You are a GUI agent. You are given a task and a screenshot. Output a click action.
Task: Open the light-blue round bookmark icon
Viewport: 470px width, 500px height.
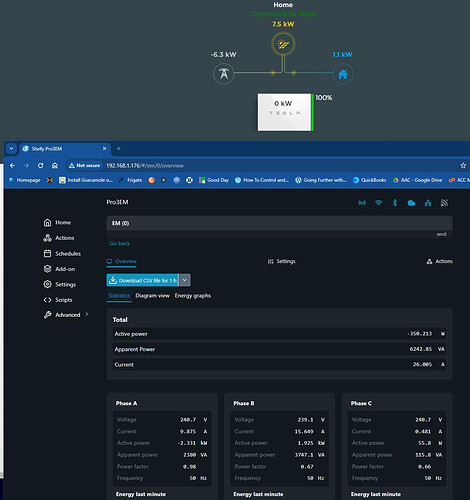click(177, 180)
